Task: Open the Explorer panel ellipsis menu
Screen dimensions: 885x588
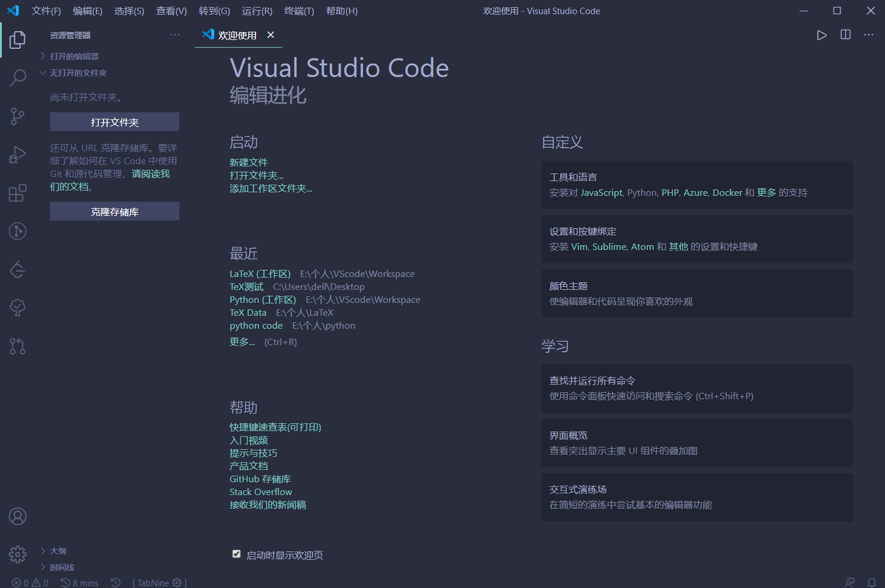Action: (175, 35)
